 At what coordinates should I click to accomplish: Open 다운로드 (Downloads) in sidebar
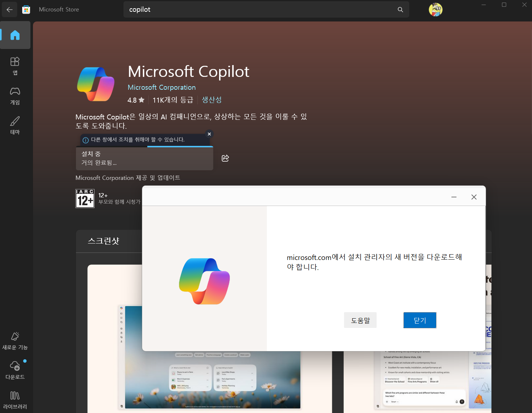pos(15,371)
